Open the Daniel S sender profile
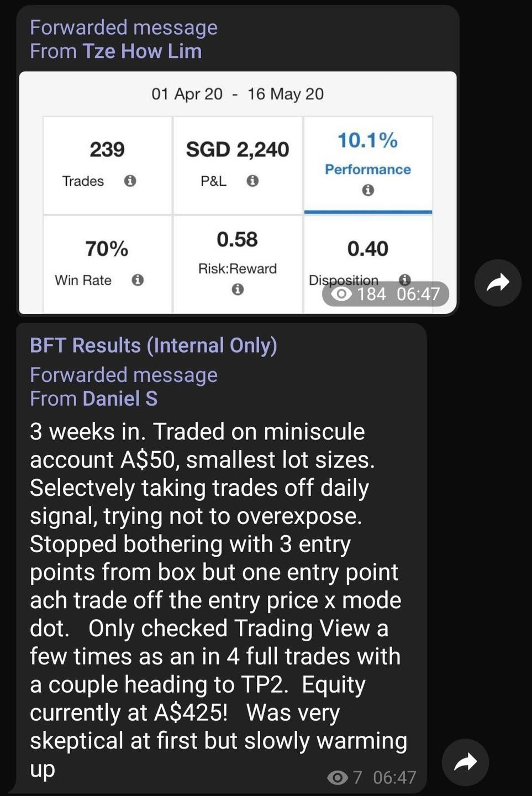The image size is (532, 796). tap(120, 399)
